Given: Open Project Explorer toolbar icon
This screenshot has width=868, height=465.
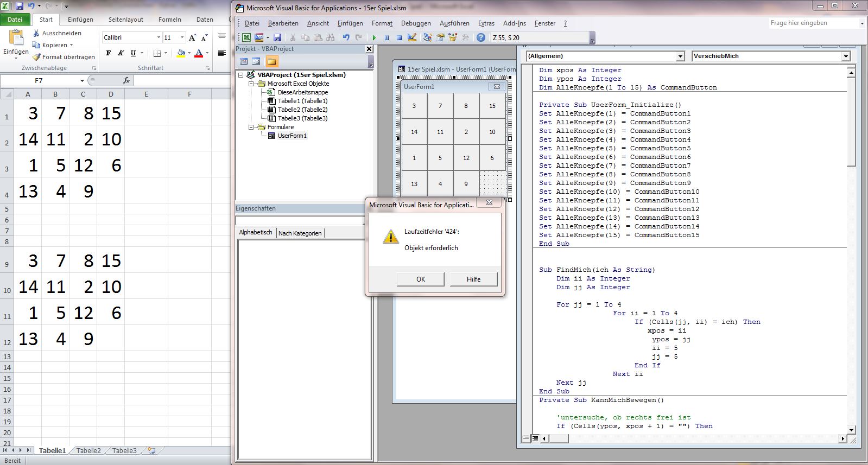Looking at the screenshot, I should coord(428,37).
